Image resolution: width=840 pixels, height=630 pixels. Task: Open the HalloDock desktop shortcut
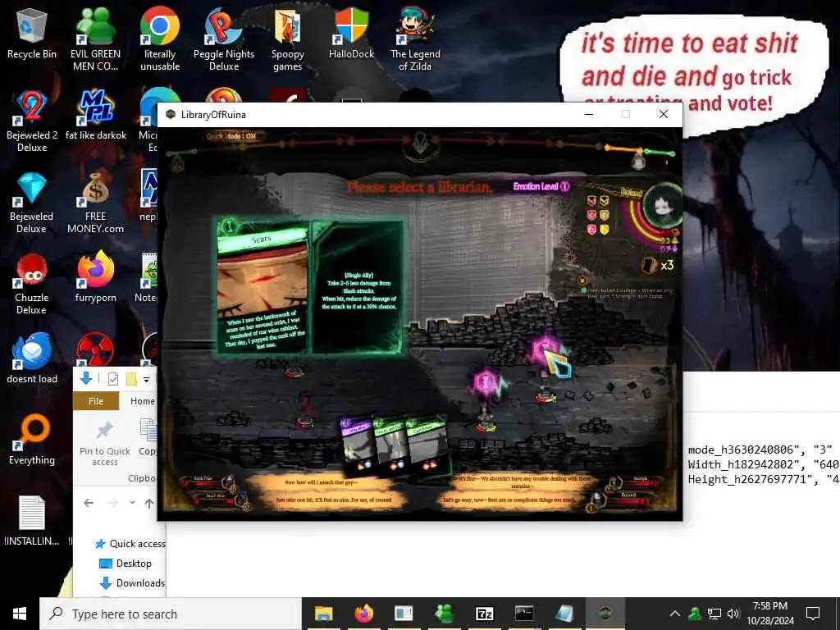pos(351,34)
